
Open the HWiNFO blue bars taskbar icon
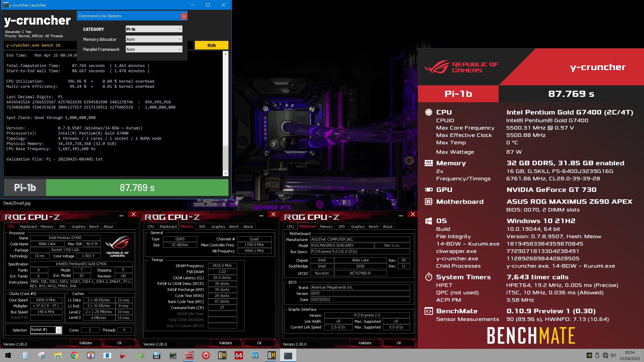[156, 355]
